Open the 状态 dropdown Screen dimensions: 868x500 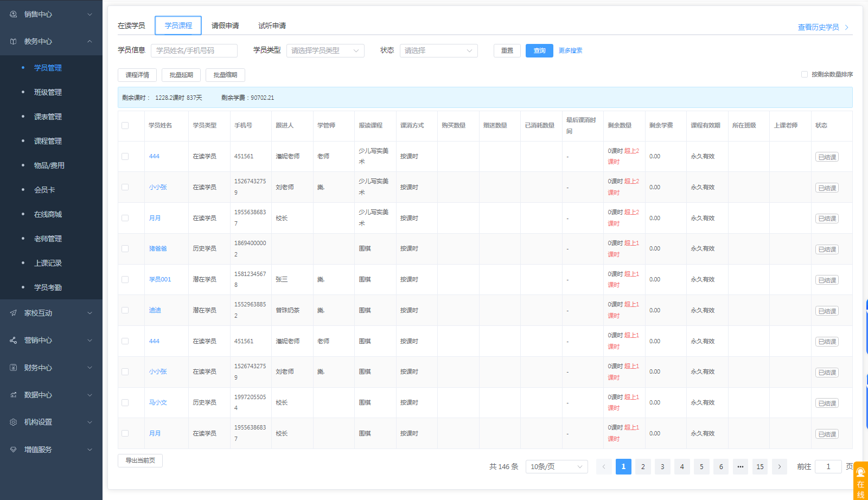[439, 50]
